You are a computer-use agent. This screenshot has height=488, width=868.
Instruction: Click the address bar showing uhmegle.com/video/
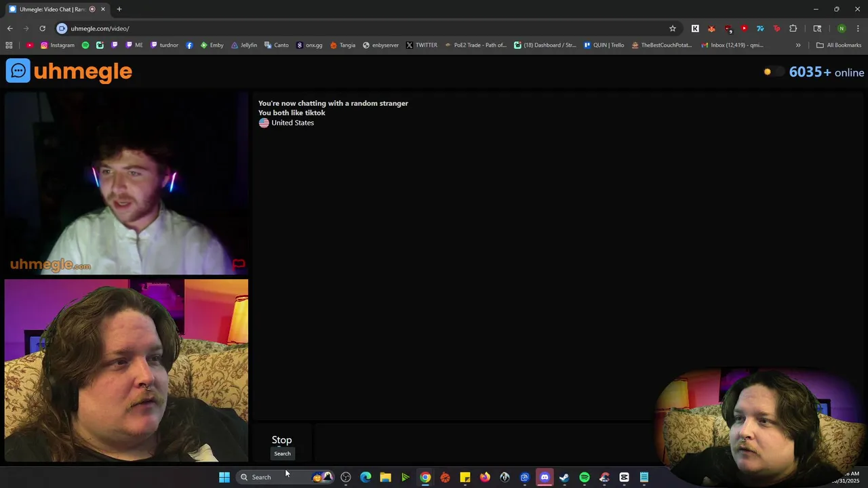click(366, 28)
